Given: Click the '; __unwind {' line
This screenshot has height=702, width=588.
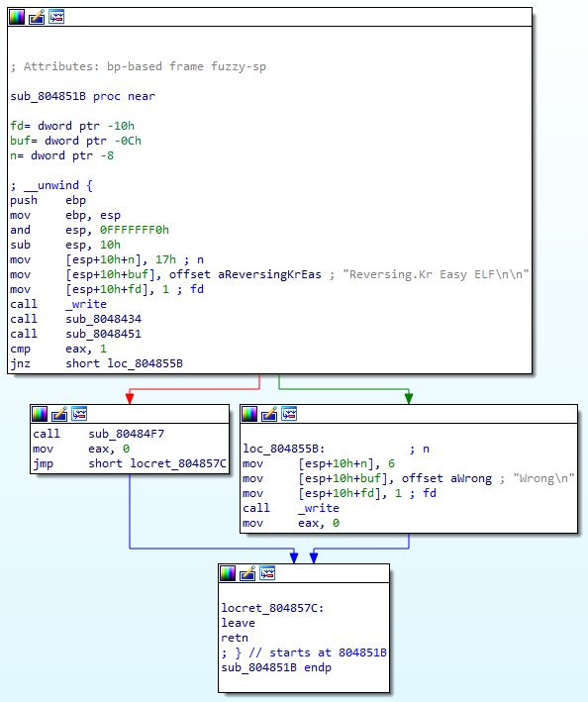Looking at the screenshot, I should pyautogui.click(x=51, y=185).
